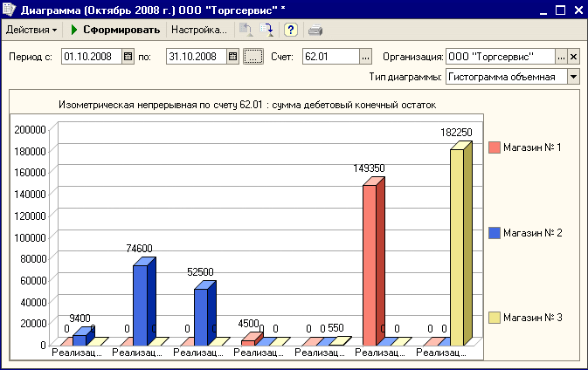Screen dimensions: 588x370
Task: Click the Счет field 62.01
Action: [x=331, y=57]
